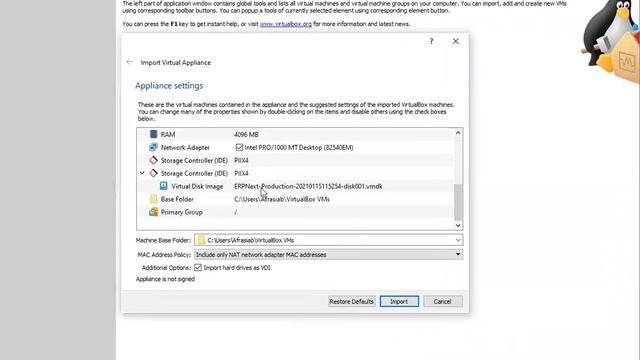Open the www.virtualbox.org link

coord(286,24)
